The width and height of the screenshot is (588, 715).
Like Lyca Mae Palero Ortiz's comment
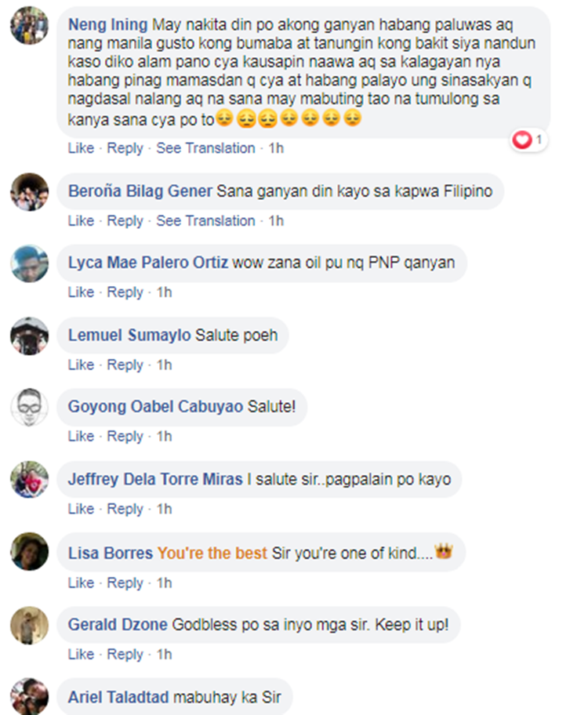pyautogui.click(x=81, y=292)
